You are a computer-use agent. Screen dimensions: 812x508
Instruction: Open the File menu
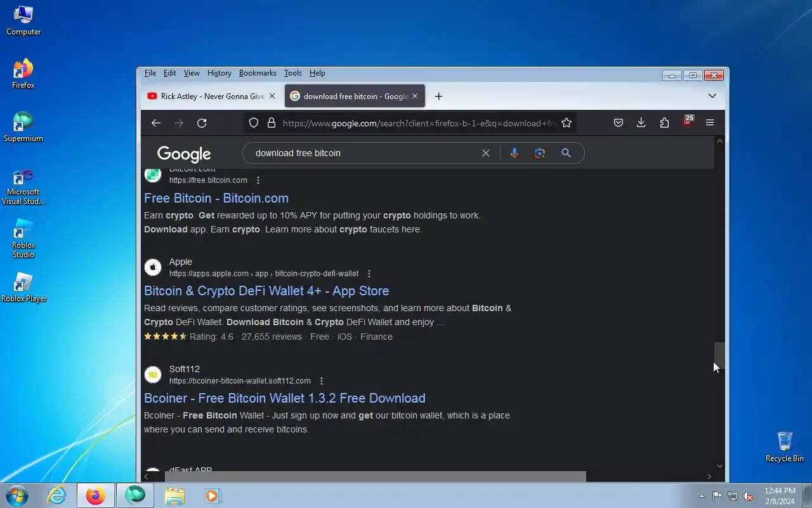click(150, 73)
